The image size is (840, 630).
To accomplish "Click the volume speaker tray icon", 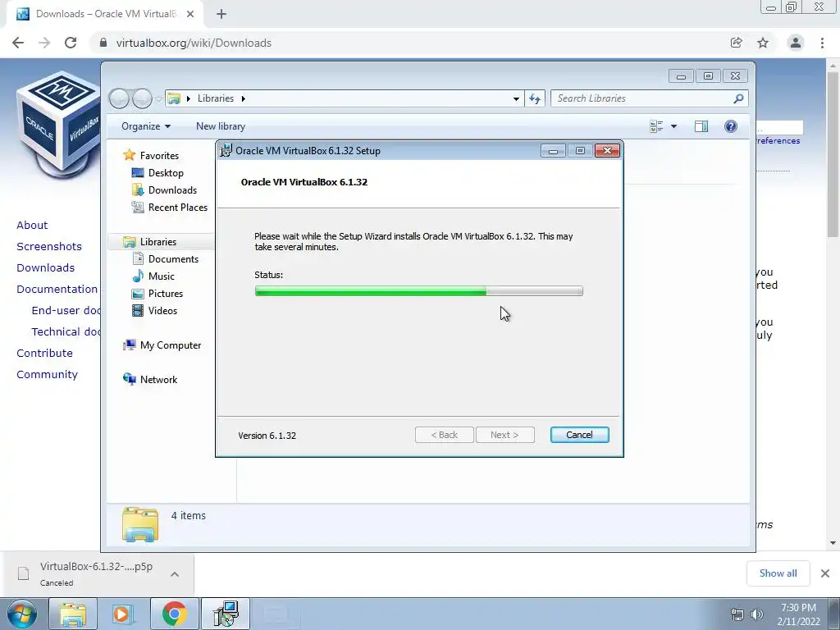I will [757, 614].
